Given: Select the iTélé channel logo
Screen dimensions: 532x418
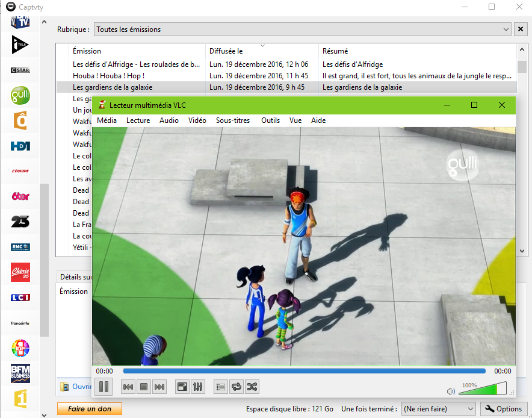Looking at the screenshot, I should (20, 45).
